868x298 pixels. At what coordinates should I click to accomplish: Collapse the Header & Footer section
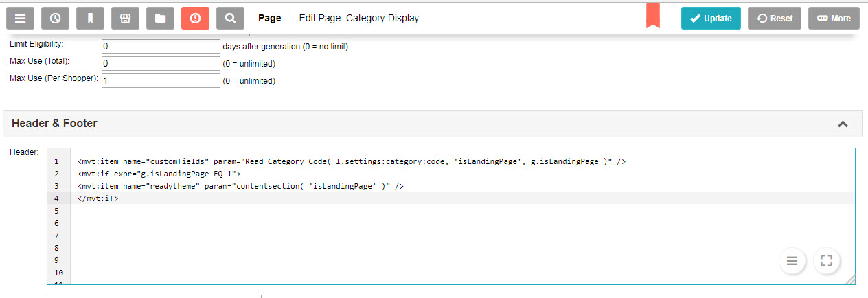click(843, 124)
